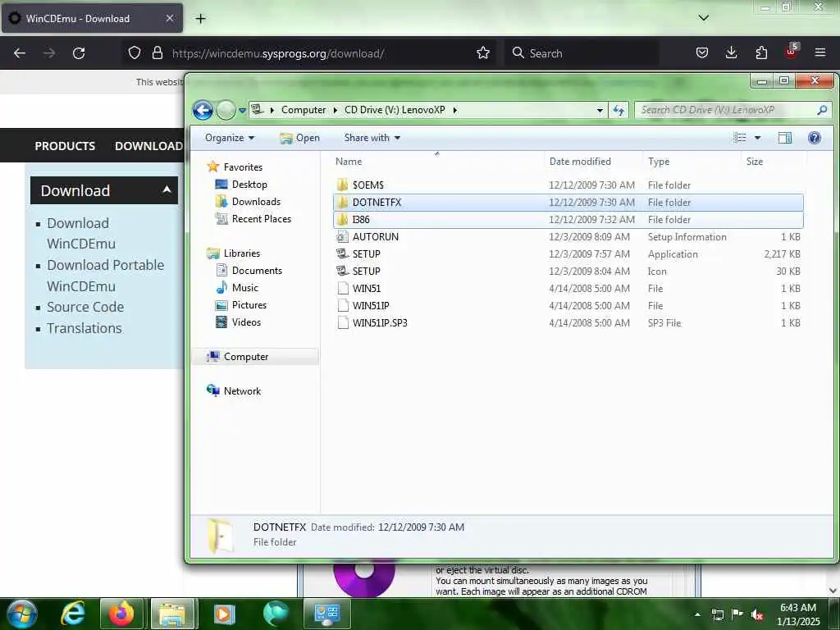
Task: Click CD Drive (V:) LenovoXP breadcrumb
Action: click(395, 110)
